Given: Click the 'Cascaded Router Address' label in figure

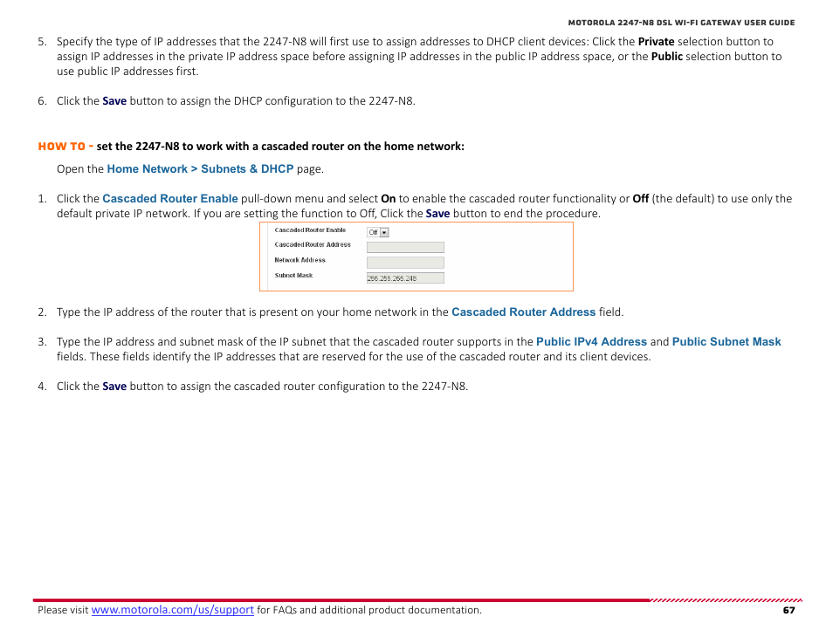Looking at the screenshot, I should [313, 244].
